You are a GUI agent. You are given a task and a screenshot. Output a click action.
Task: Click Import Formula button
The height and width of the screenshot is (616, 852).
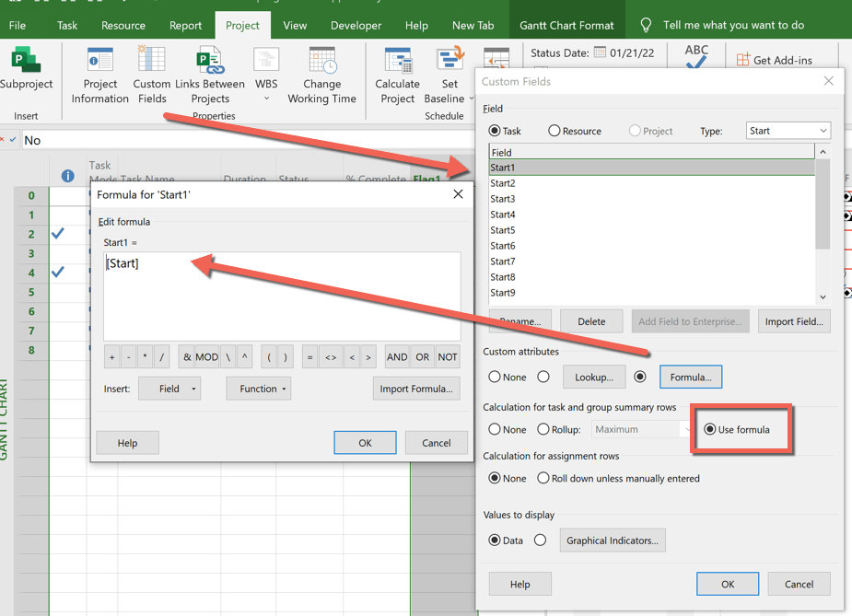click(416, 389)
